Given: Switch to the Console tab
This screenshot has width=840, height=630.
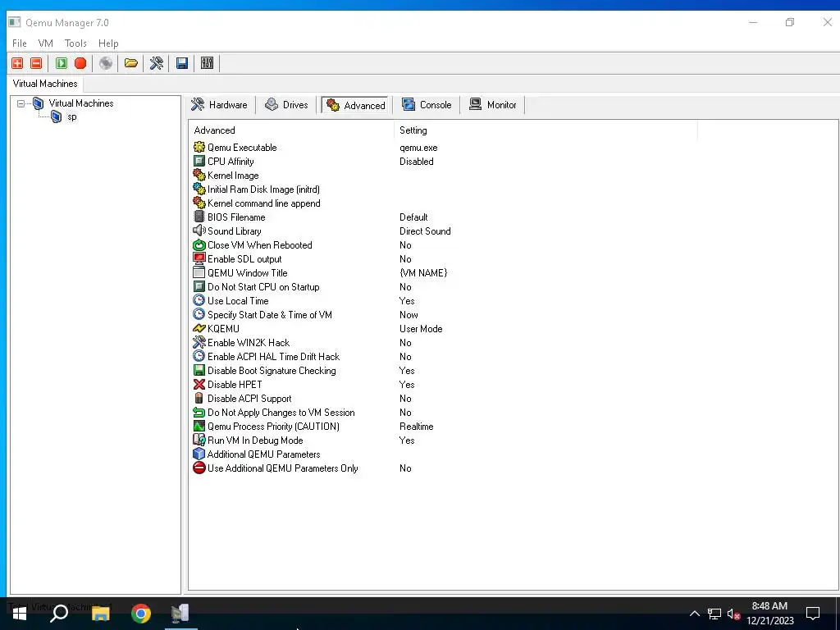Looking at the screenshot, I should 427,105.
